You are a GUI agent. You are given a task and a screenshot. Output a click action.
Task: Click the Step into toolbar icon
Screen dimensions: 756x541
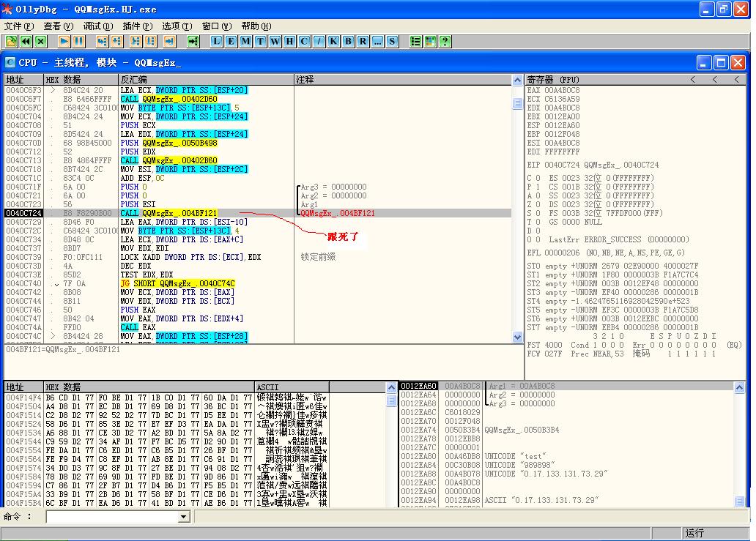point(102,42)
